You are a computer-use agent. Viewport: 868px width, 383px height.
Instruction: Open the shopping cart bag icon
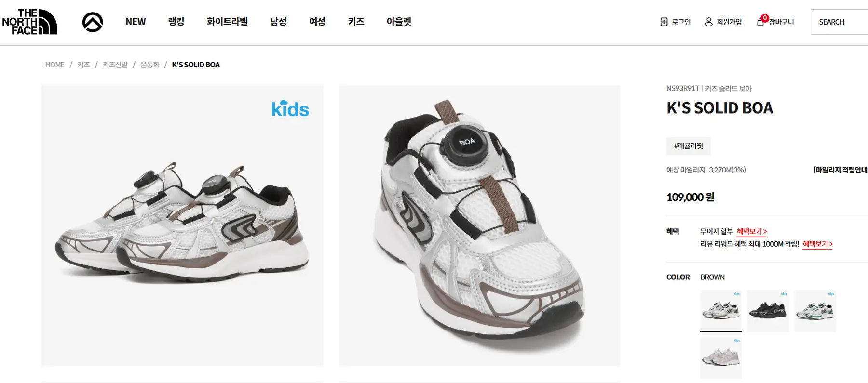pos(760,21)
